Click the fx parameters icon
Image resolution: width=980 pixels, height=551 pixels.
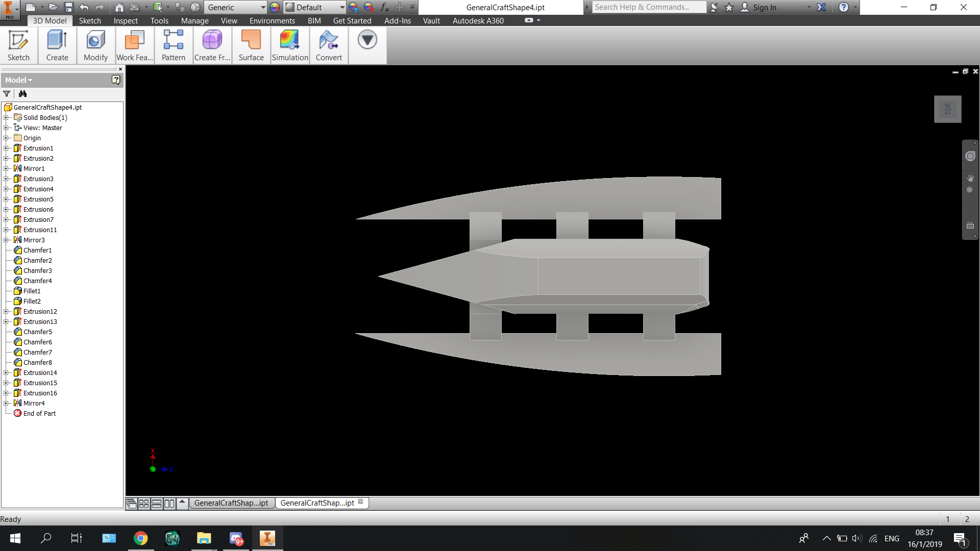click(x=384, y=7)
